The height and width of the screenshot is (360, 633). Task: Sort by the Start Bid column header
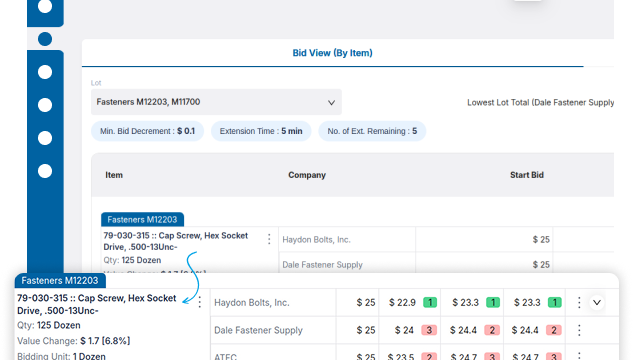[526, 175]
